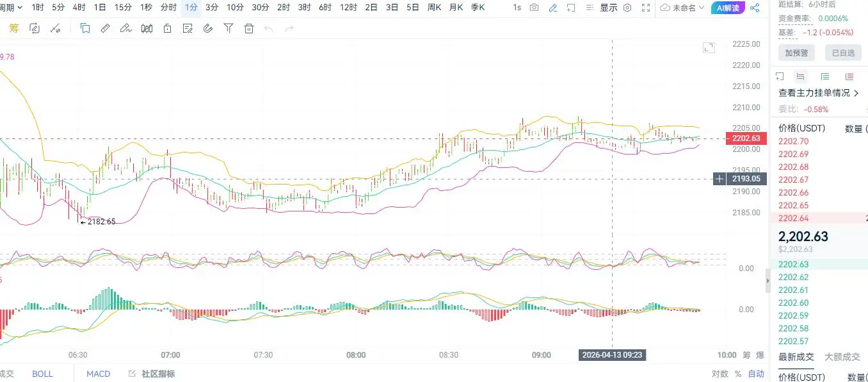This screenshot has height=382, width=868.
Task: Maximize chart pane with corner-brackets icon
Action: 709,47
